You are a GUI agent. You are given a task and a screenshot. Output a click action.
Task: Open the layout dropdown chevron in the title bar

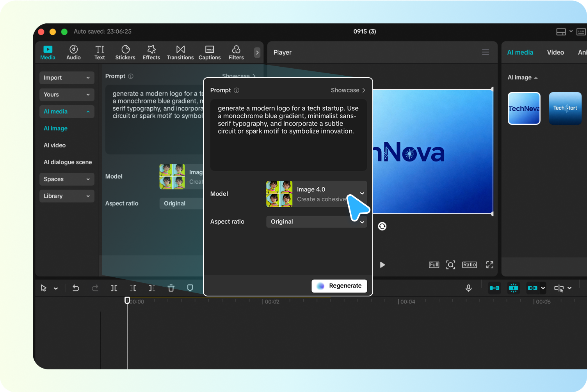click(x=571, y=31)
